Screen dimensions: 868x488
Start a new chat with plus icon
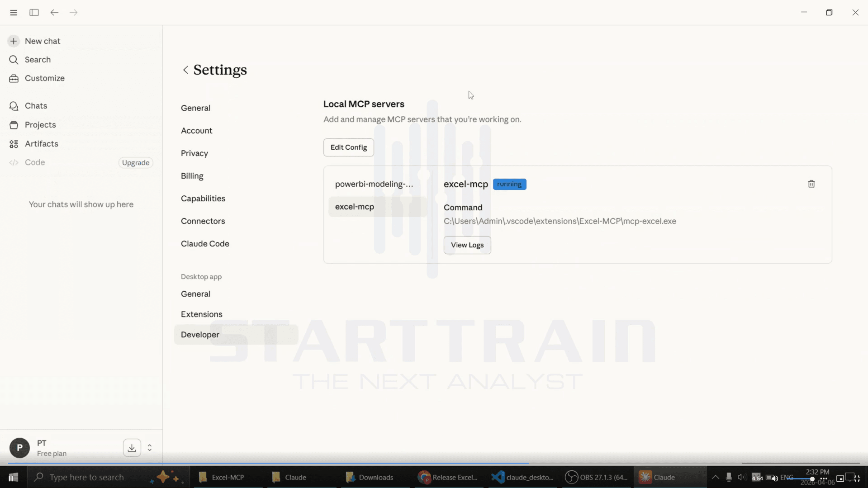[x=14, y=41]
